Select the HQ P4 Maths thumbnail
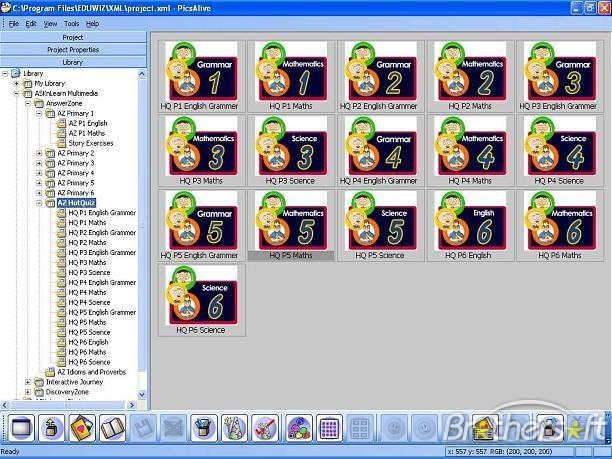The width and height of the screenshot is (612, 459). point(470,151)
